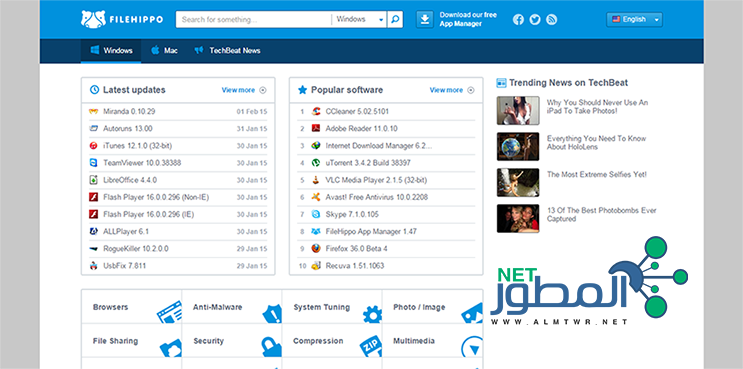Open FileHippo's Facebook page icon
The width and height of the screenshot is (743, 369).
[518, 19]
